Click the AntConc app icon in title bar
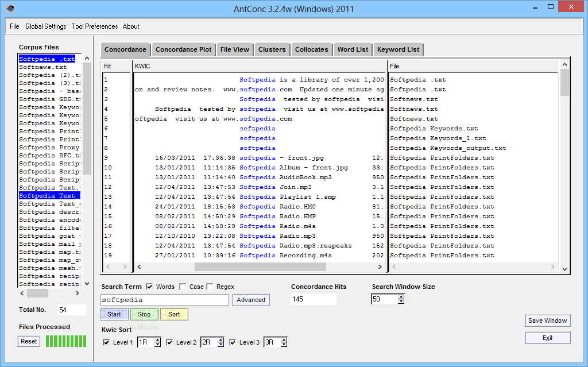588x367 pixels. tap(10, 8)
